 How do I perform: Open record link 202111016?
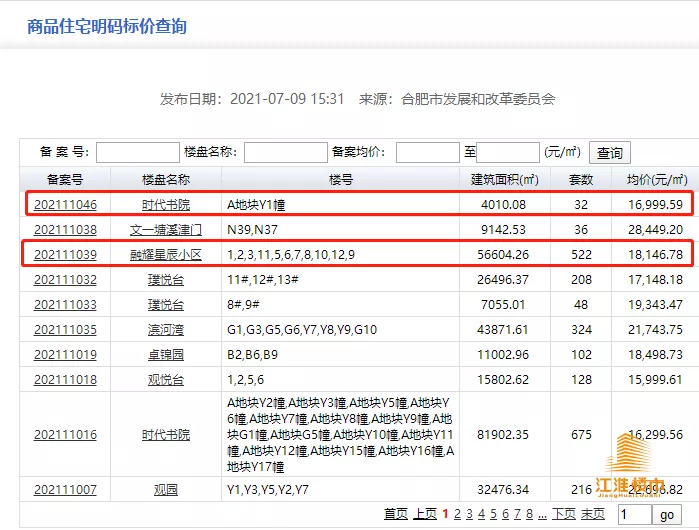click(65, 435)
